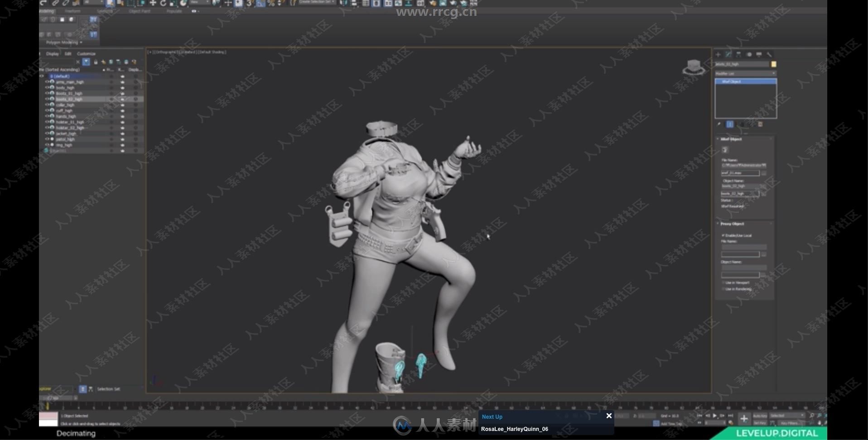Click the Undo arrow in main toolbar
Viewport: 868px width, 440px height.
coord(44,3)
